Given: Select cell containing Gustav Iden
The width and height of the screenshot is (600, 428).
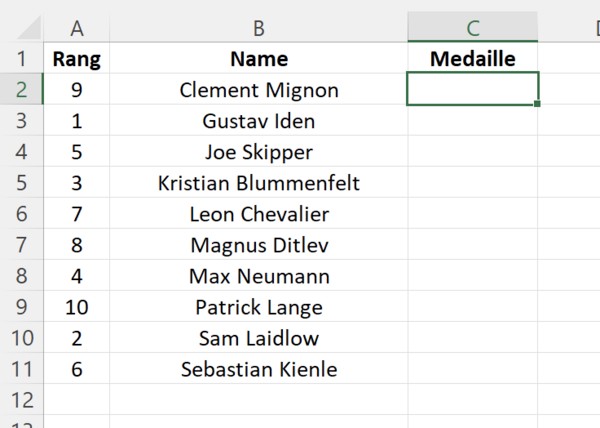Looking at the screenshot, I should coord(259,120).
